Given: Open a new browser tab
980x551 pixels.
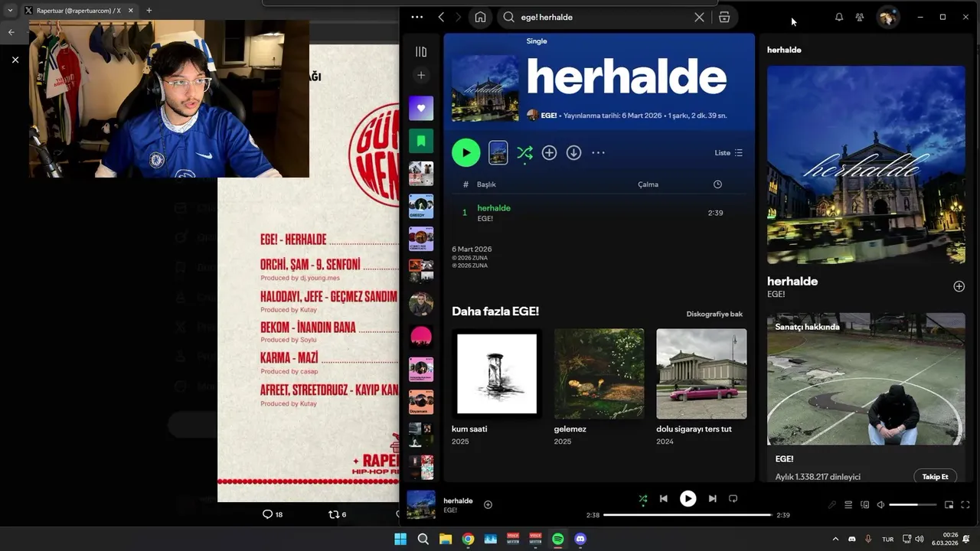Looking at the screenshot, I should tap(149, 11).
